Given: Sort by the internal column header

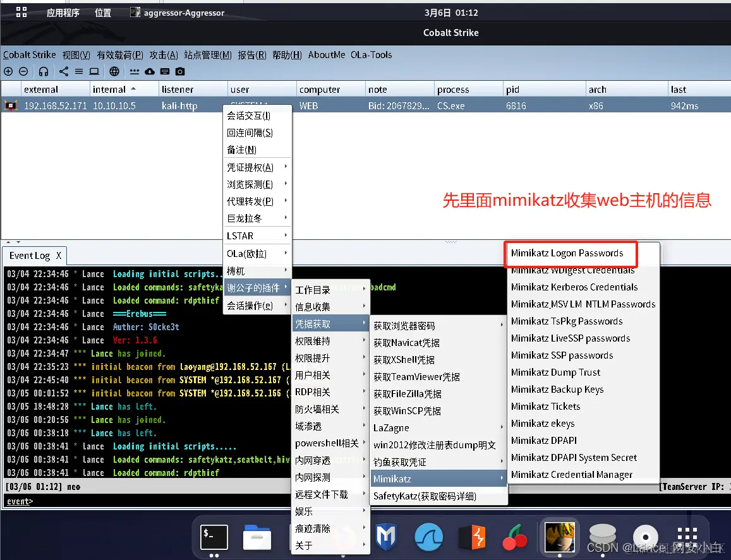Looking at the screenshot, I should [x=124, y=89].
